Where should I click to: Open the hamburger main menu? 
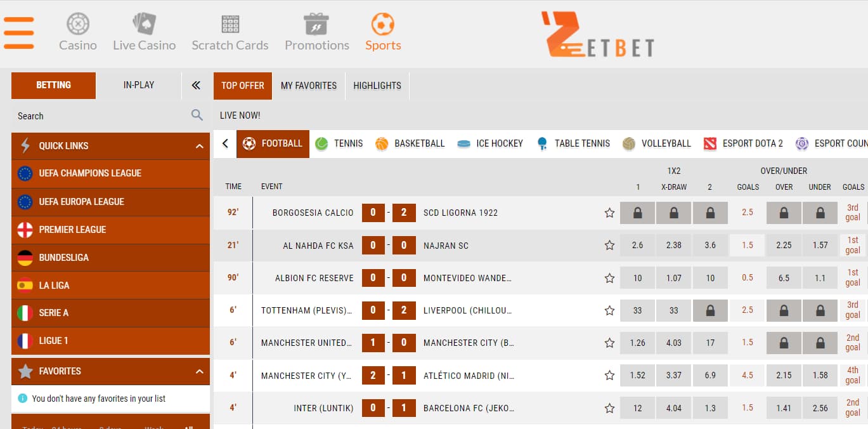point(18,33)
